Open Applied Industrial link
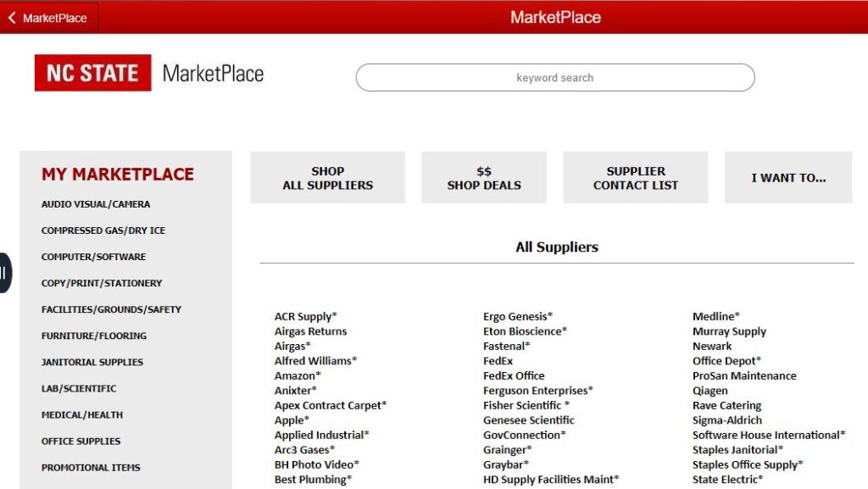 click(321, 435)
